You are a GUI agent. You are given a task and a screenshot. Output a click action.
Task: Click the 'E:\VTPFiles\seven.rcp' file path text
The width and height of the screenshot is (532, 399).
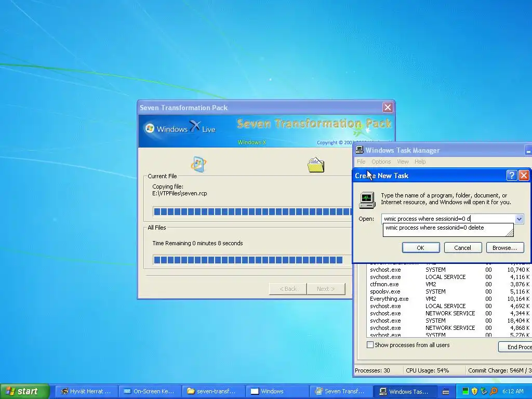179,193
